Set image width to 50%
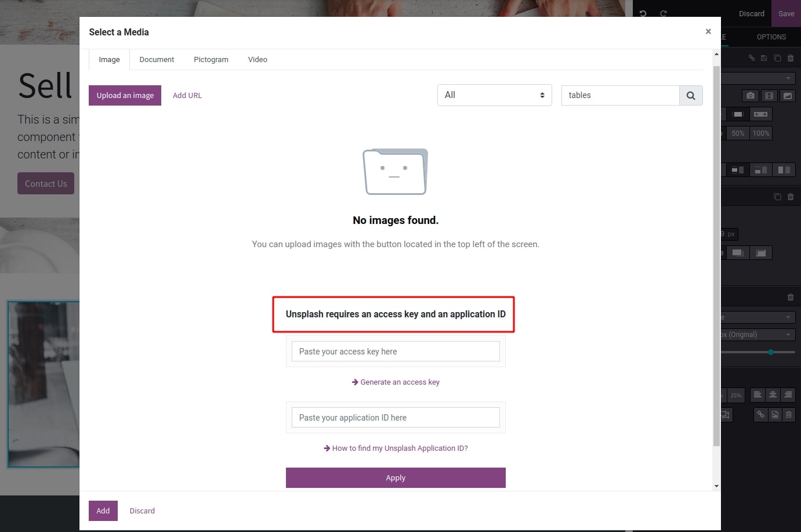801x532 pixels. tap(738, 133)
